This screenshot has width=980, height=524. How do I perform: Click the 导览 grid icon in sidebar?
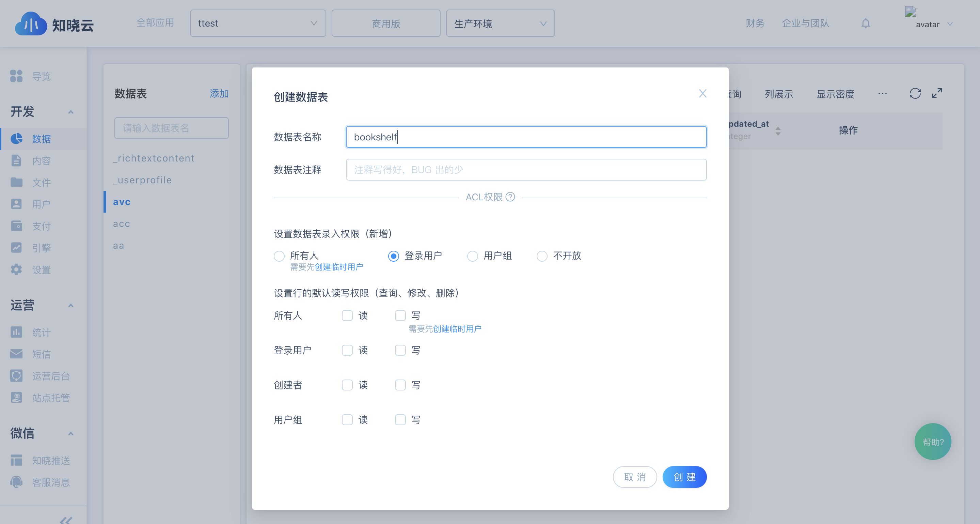(16, 76)
